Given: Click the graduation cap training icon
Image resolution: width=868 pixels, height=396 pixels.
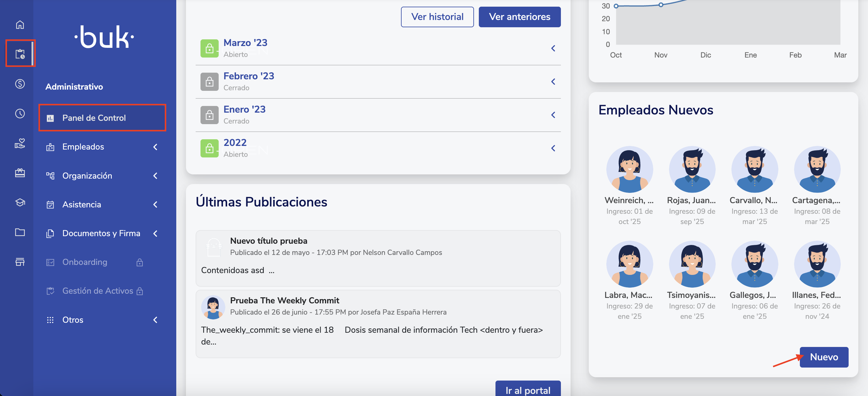Looking at the screenshot, I should click(20, 202).
